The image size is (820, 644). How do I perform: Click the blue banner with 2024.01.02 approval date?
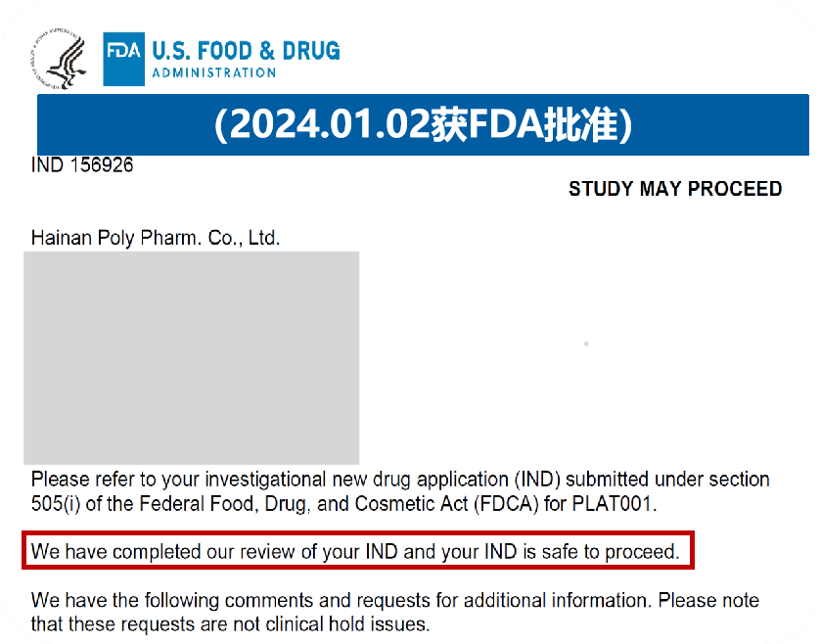(x=423, y=126)
